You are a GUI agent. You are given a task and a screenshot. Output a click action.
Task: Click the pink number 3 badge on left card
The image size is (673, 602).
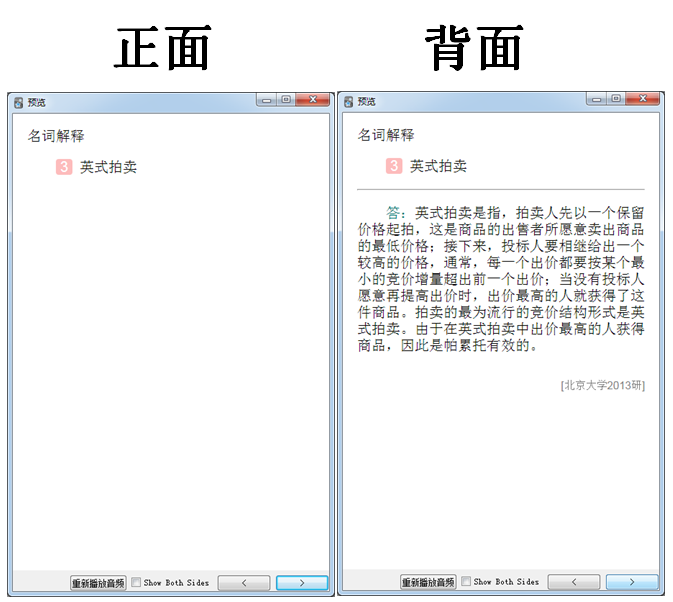[x=64, y=167]
